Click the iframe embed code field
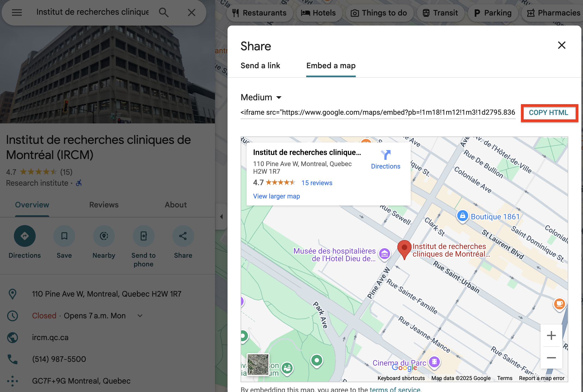This screenshot has height=392, width=583. click(378, 112)
